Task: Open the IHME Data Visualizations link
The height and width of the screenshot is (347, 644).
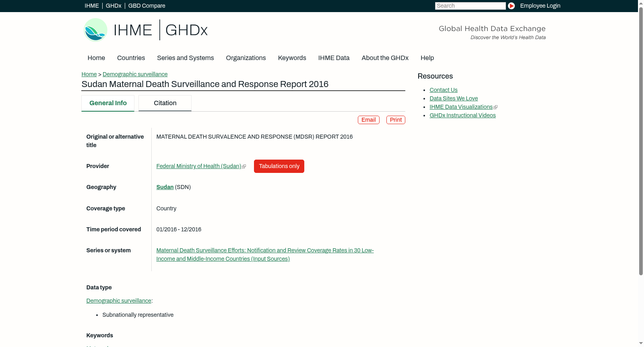Action: point(461,107)
